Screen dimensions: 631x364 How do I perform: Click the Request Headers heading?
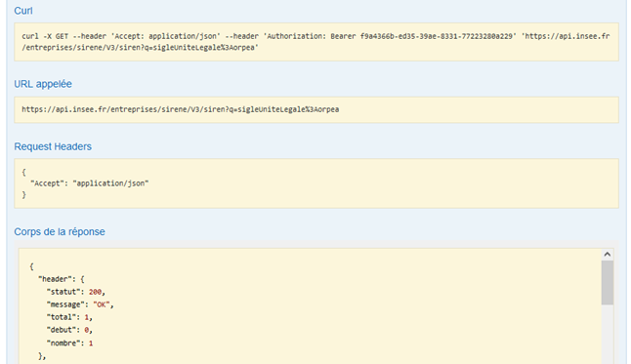53,146
